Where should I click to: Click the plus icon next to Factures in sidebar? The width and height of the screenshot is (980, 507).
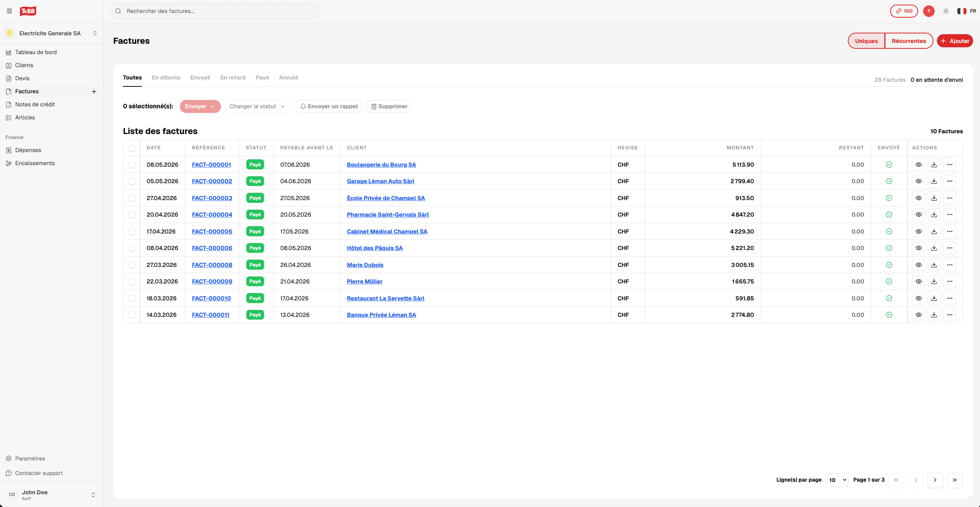(94, 91)
